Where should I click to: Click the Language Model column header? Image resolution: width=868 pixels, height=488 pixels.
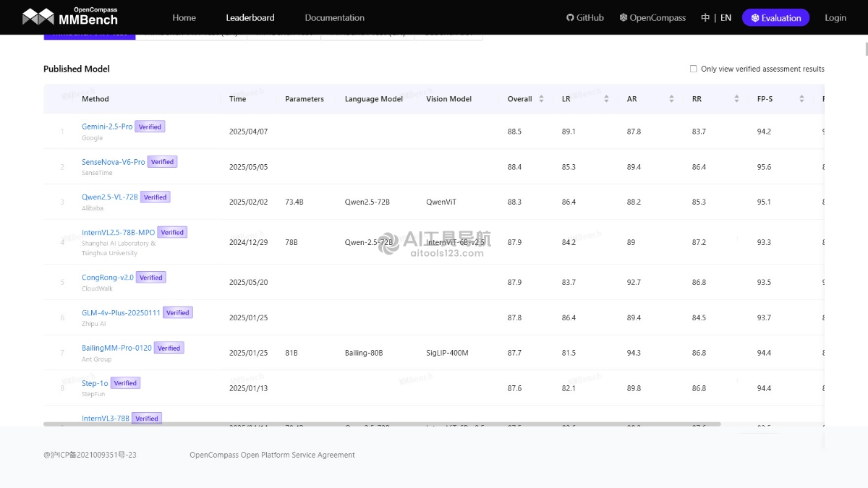tap(374, 99)
